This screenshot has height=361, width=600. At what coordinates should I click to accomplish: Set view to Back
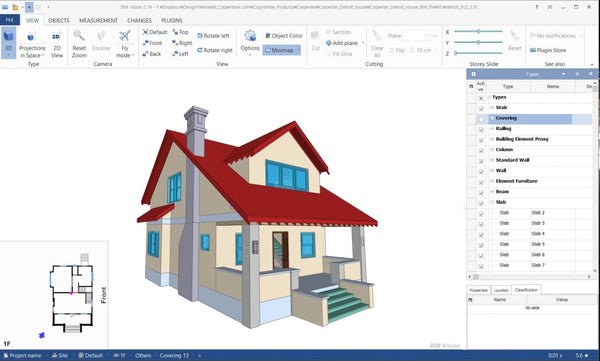pyautogui.click(x=152, y=54)
